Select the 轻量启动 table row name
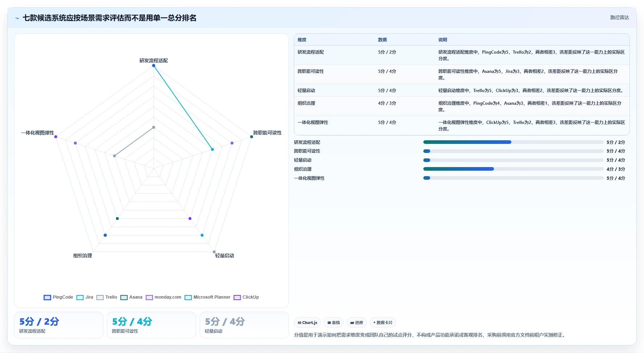Image resolution: width=644 pixels, height=353 pixels. tap(306, 91)
